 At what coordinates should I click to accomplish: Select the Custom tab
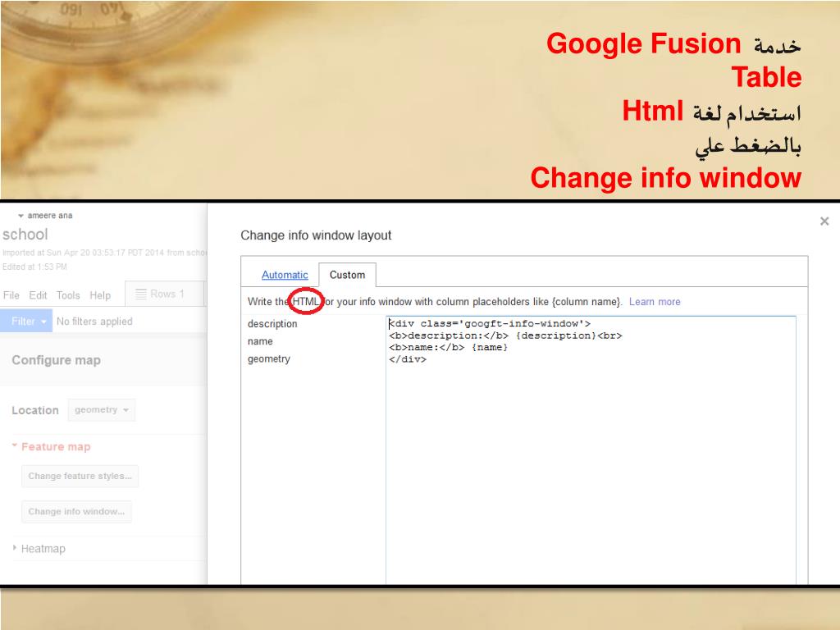pyautogui.click(x=347, y=275)
